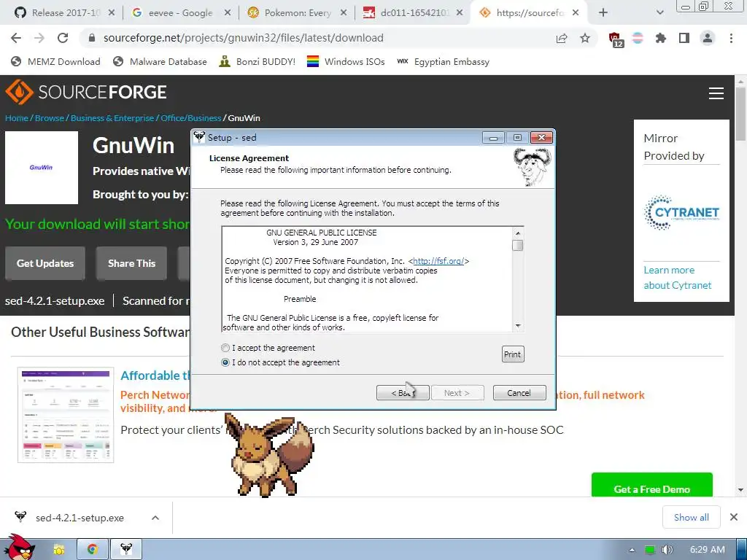Click the volume speaker tray icon
Screen dimensions: 747x560
coord(667,550)
